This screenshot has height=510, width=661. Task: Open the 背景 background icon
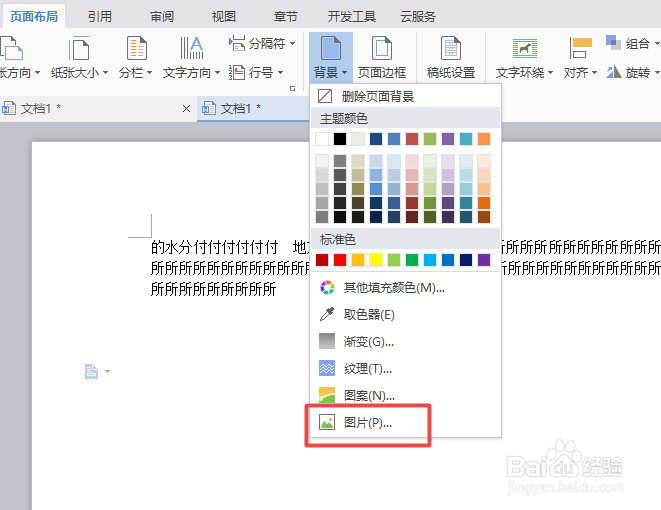point(330,48)
